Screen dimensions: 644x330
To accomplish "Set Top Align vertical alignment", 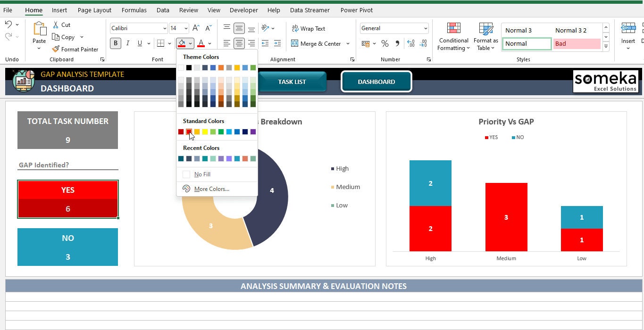I will [x=227, y=28].
